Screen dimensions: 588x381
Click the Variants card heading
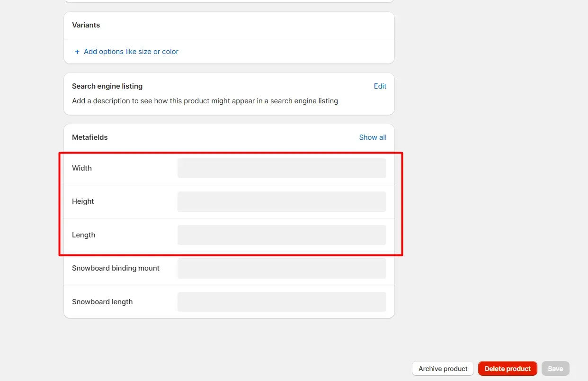pyautogui.click(x=86, y=25)
